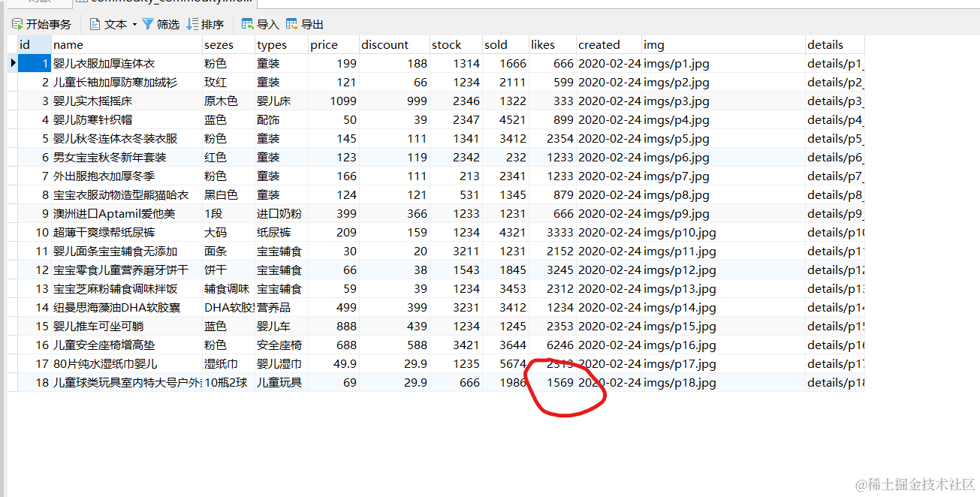Click the Filter (筛选) toolbar button
Viewport: 980px width, 497px height.
coord(161,25)
